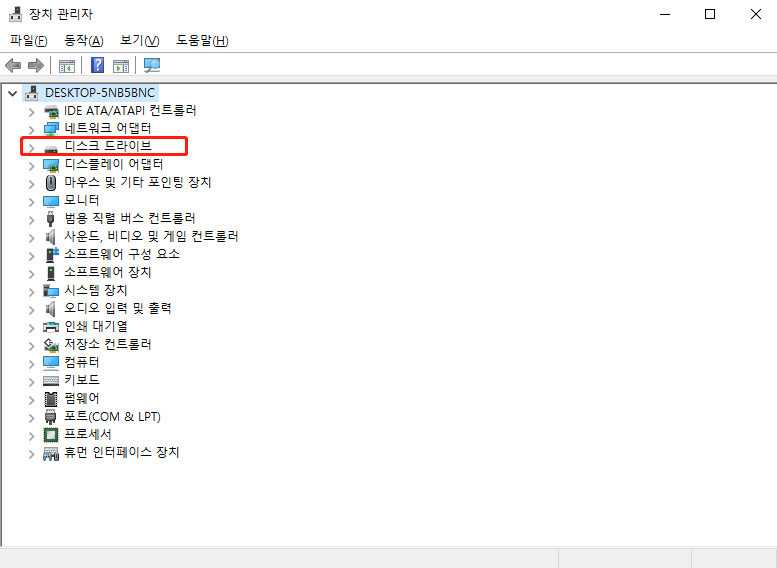Open the blue Help question mark icon
The image size is (777, 568).
98,65
